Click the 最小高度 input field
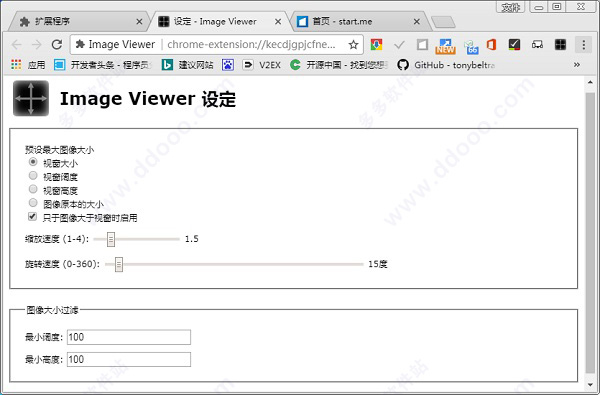This screenshot has width=600, height=395. (129, 359)
